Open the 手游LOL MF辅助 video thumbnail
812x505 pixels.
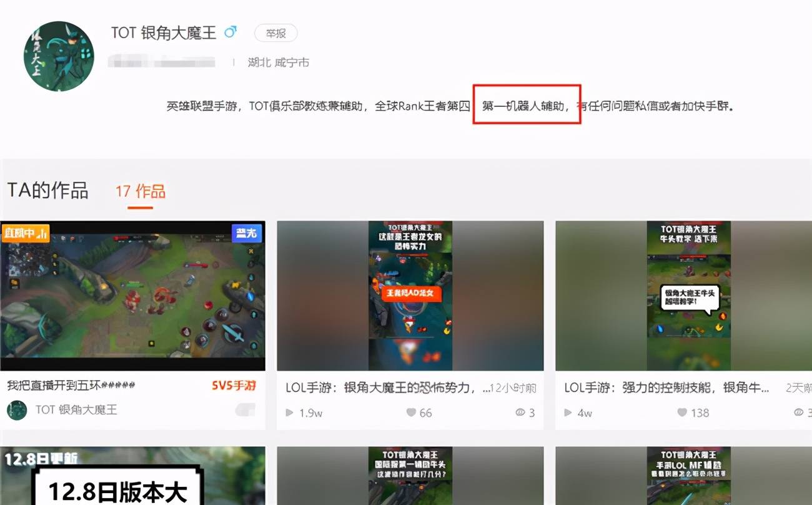point(683,476)
